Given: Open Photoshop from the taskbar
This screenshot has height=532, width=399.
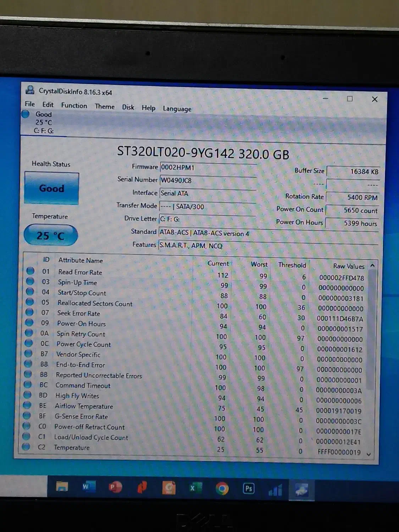Looking at the screenshot, I should point(248,489).
